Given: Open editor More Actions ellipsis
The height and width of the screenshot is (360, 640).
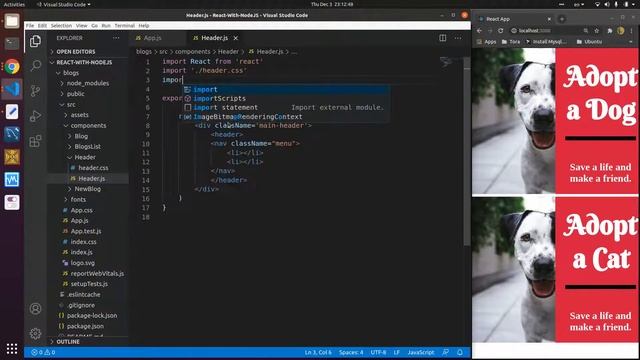Looking at the screenshot, I should 458,38.
